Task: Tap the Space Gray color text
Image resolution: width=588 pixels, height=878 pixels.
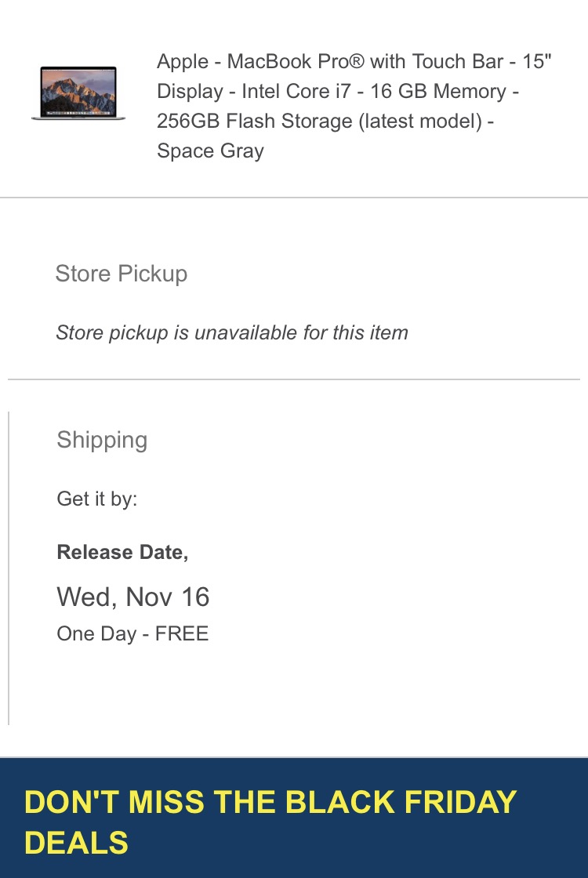Action: tap(210, 151)
